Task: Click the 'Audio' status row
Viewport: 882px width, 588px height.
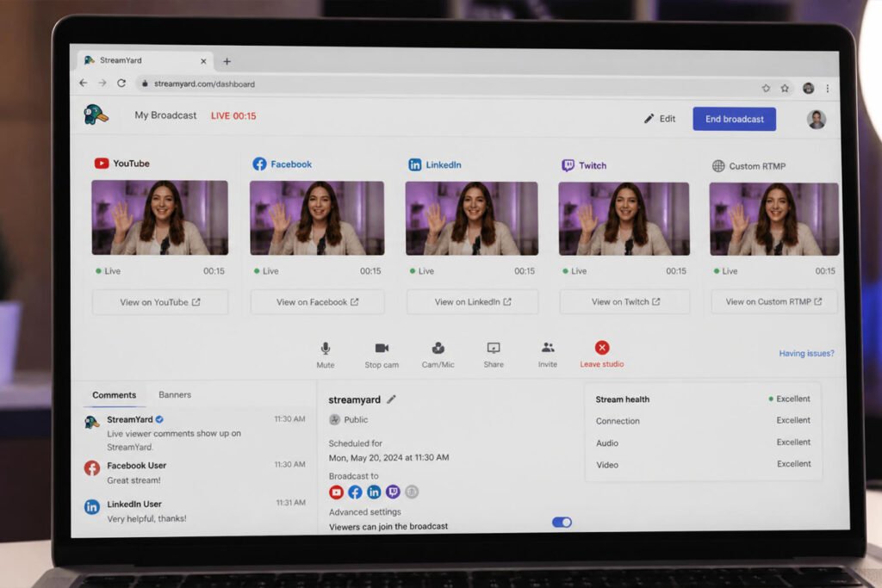Action: tap(703, 443)
